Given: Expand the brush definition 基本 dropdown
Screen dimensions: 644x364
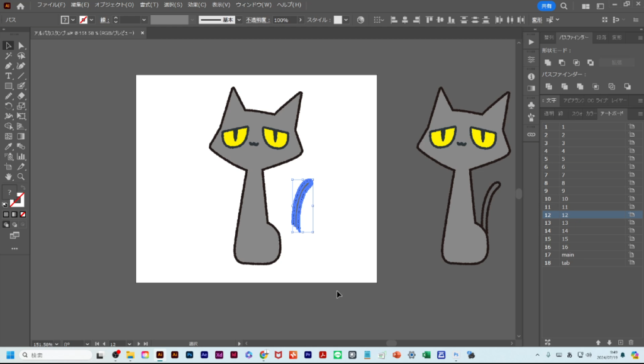Looking at the screenshot, I should [239, 20].
